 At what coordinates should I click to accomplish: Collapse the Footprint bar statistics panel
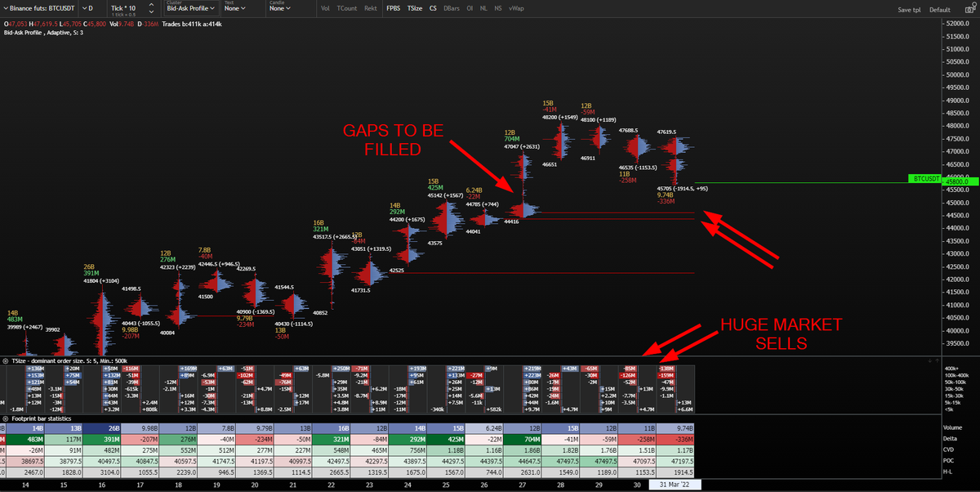5,418
